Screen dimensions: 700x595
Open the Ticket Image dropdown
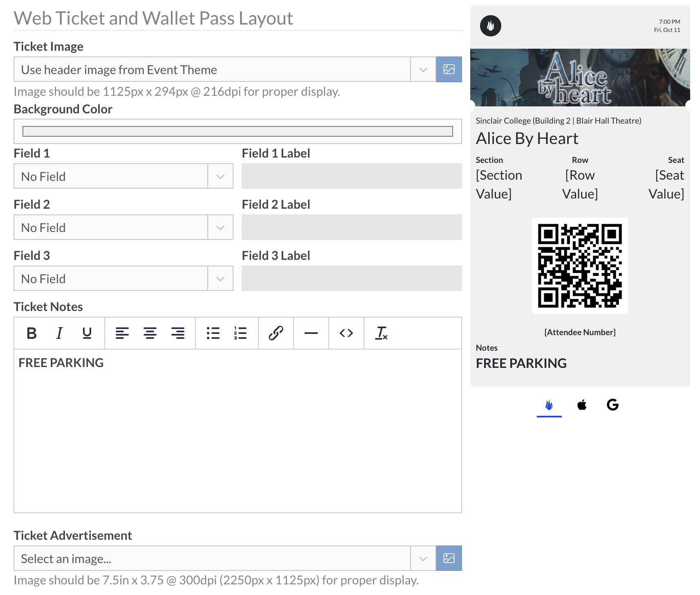coord(224,69)
